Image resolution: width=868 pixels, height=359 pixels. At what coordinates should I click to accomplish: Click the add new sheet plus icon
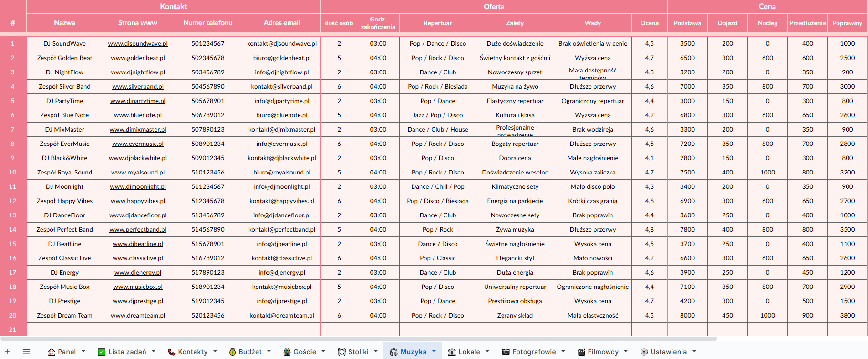click(x=7, y=351)
